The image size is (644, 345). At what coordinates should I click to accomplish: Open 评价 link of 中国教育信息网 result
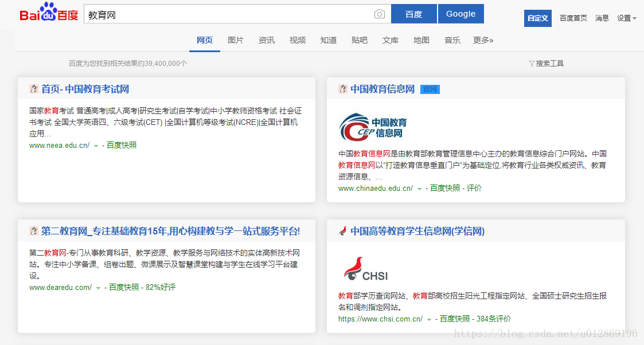click(474, 189)
